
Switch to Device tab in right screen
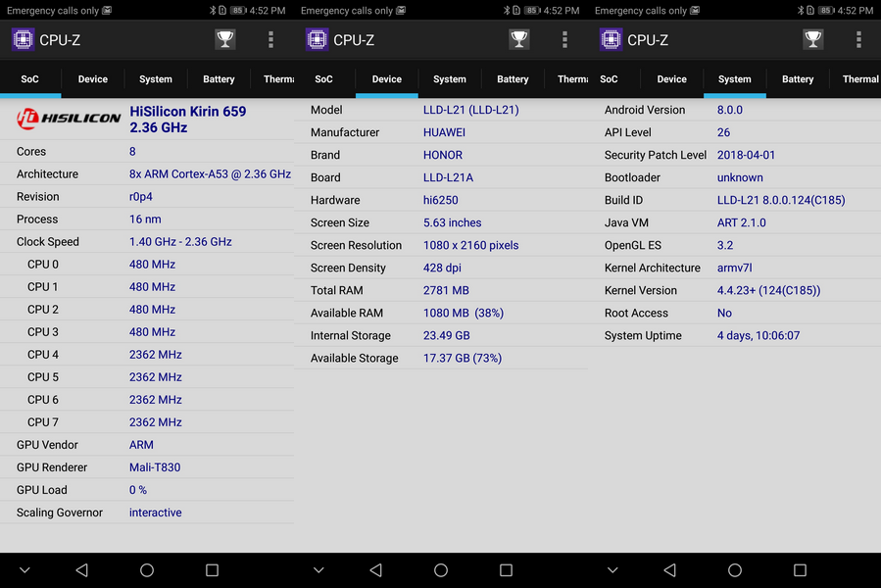click(672, 79)
